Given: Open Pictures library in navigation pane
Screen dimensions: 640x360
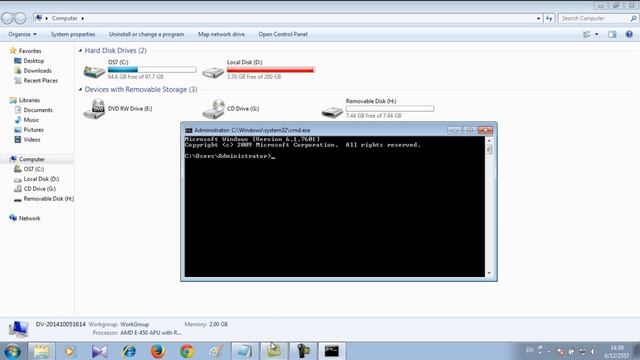Looking at the screenshot, I should click(33, 130).
